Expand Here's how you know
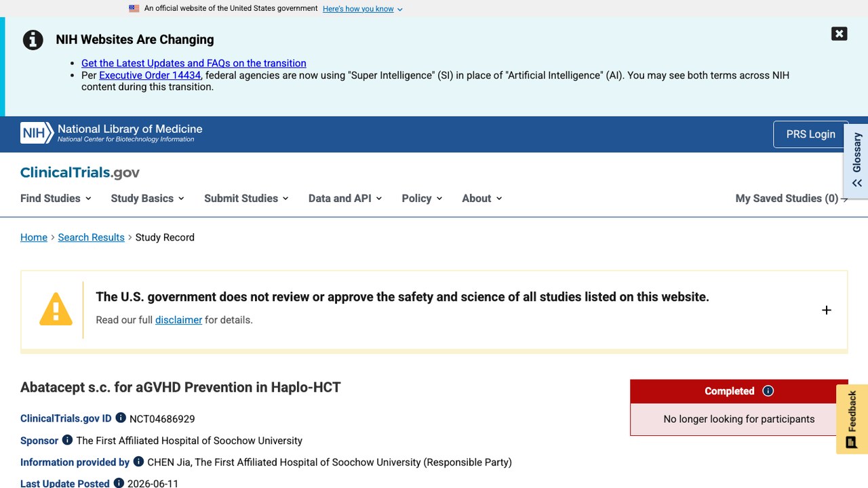868x488 pixels. pyautogui.click(x=363, y=9)
